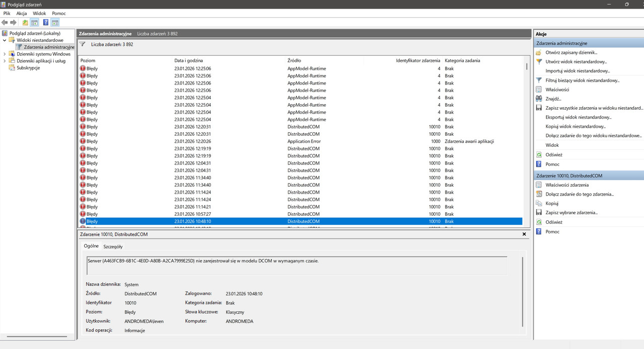Click the Otwórz zapisany dziennik folder icon

539,52
